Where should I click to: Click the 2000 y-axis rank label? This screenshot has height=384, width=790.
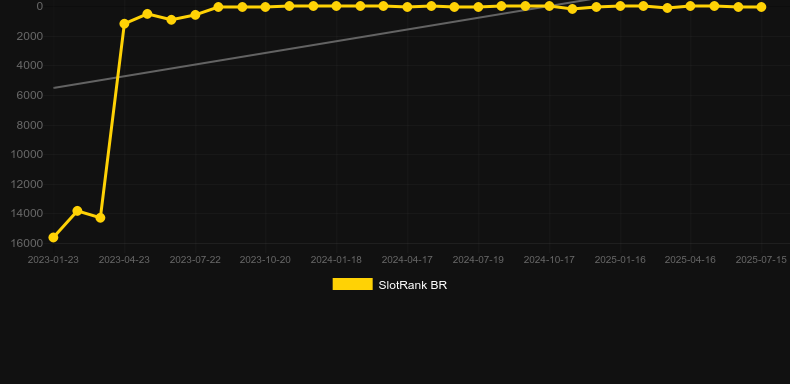(30, 36)
